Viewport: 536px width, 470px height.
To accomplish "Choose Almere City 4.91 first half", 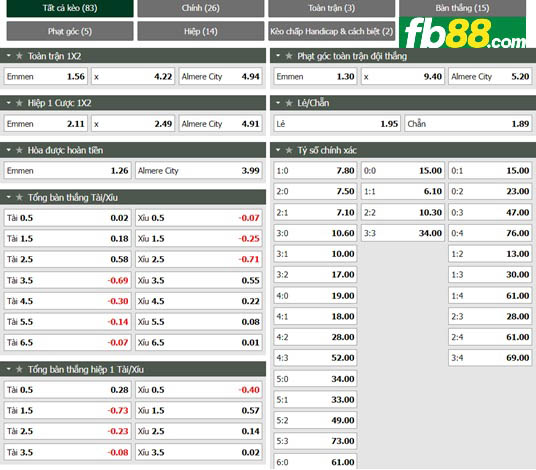I will tap(220, 123).
